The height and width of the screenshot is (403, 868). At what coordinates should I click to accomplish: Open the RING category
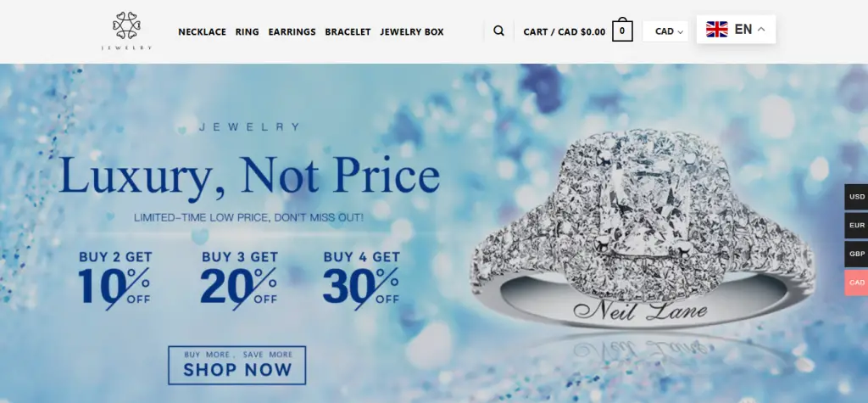coord(247,32)
